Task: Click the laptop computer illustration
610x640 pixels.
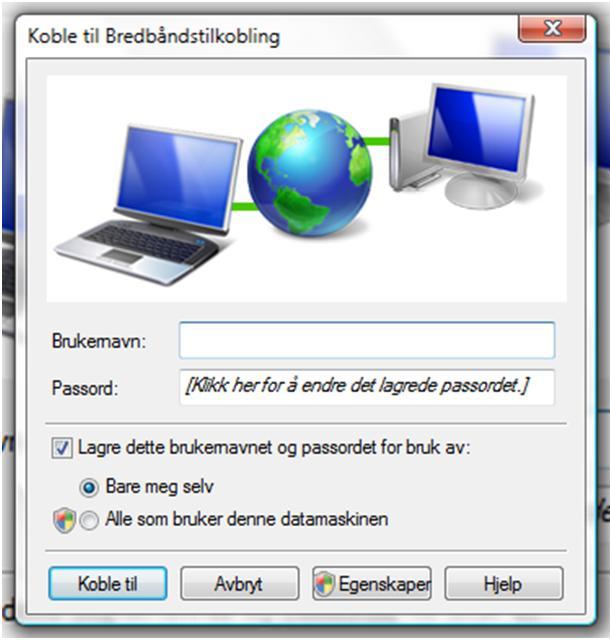Action: pyautogui.click(x=149, y=206)
